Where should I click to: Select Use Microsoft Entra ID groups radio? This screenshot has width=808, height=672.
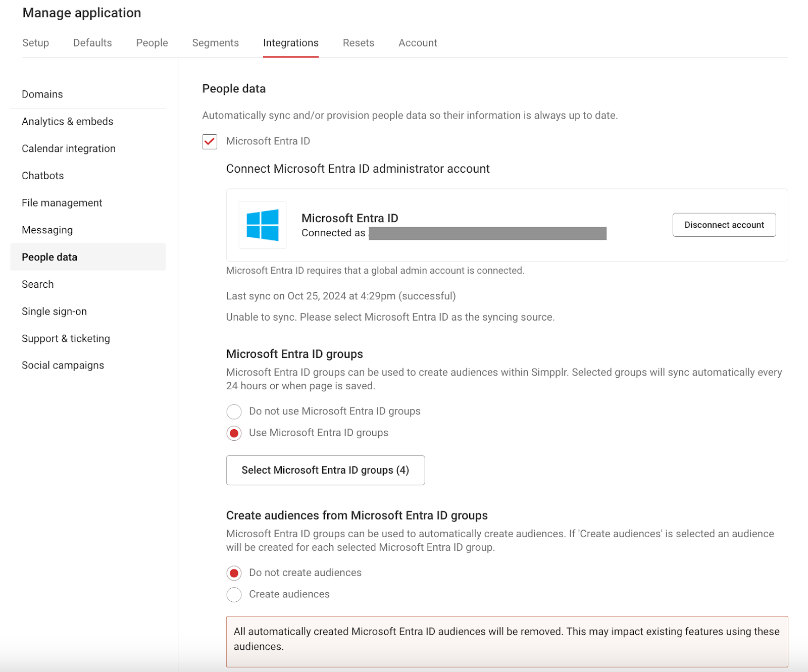pos(234,433)
